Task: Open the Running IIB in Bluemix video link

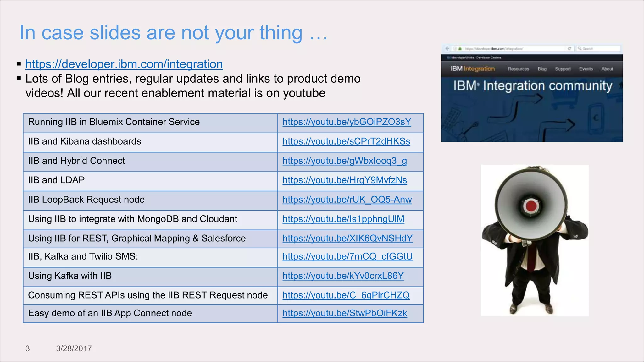Action: click(347, 122)
